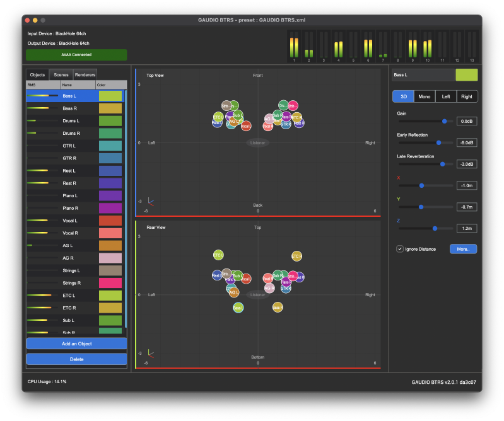Select the Piano L row

[75, 195]
